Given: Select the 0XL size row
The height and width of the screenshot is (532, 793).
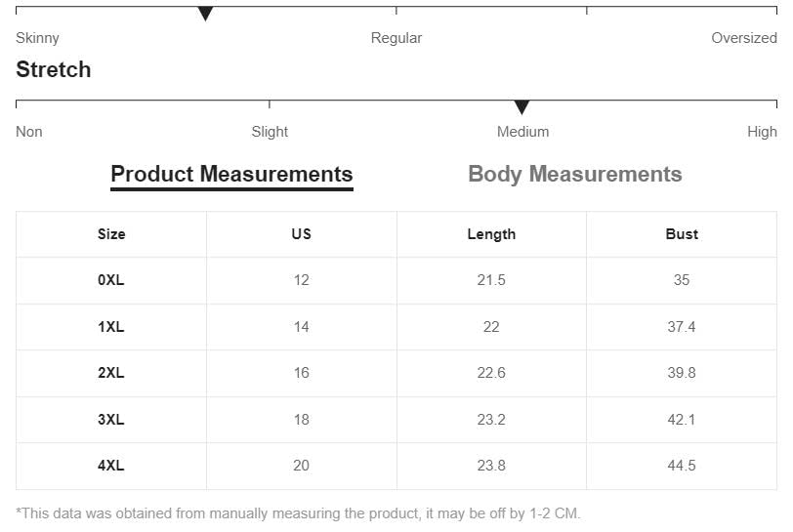Looking at the screenshot, I should (111, 280).
